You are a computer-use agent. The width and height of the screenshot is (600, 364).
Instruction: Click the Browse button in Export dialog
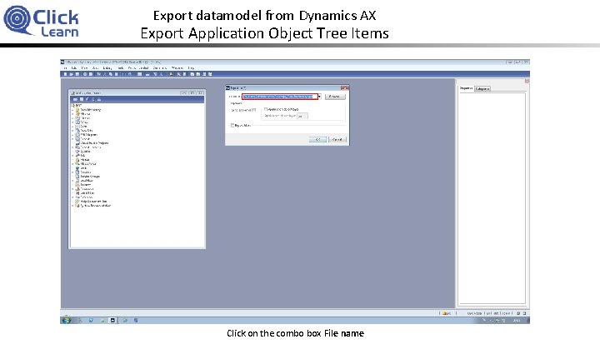click(335, 97)
